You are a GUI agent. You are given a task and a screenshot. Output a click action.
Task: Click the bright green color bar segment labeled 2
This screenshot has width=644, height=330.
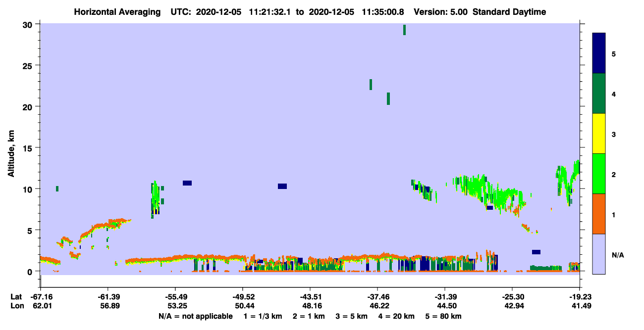click(599, 174)
